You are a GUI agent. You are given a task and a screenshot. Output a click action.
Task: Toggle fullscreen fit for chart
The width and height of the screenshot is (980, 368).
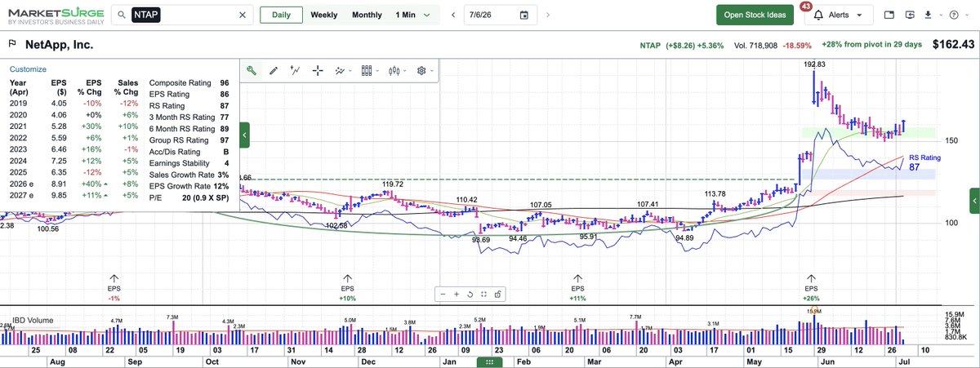[484, 294]
